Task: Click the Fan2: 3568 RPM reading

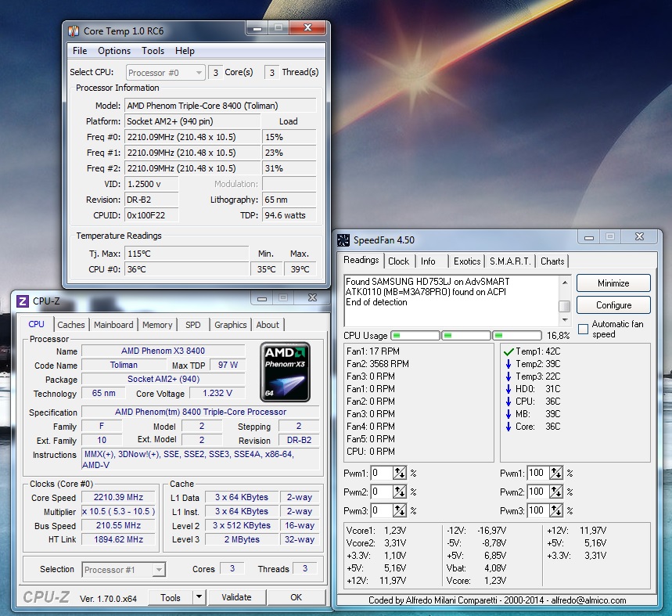Action: 378,364
